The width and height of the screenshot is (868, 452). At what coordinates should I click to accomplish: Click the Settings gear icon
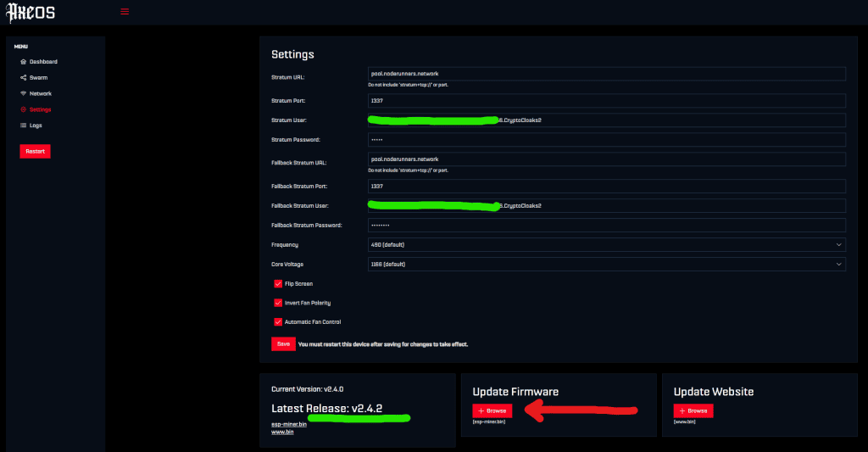[23, 109]
